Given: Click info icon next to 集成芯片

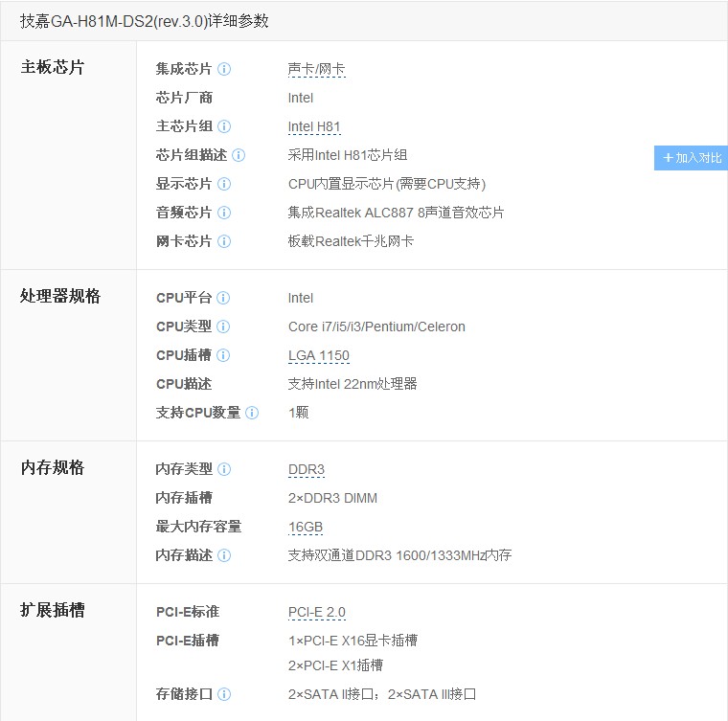Looking at the screenshot, I should click(x=224, y=69).
